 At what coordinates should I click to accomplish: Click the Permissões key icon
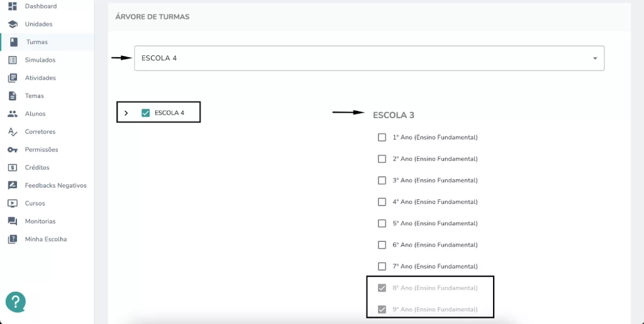13,150
